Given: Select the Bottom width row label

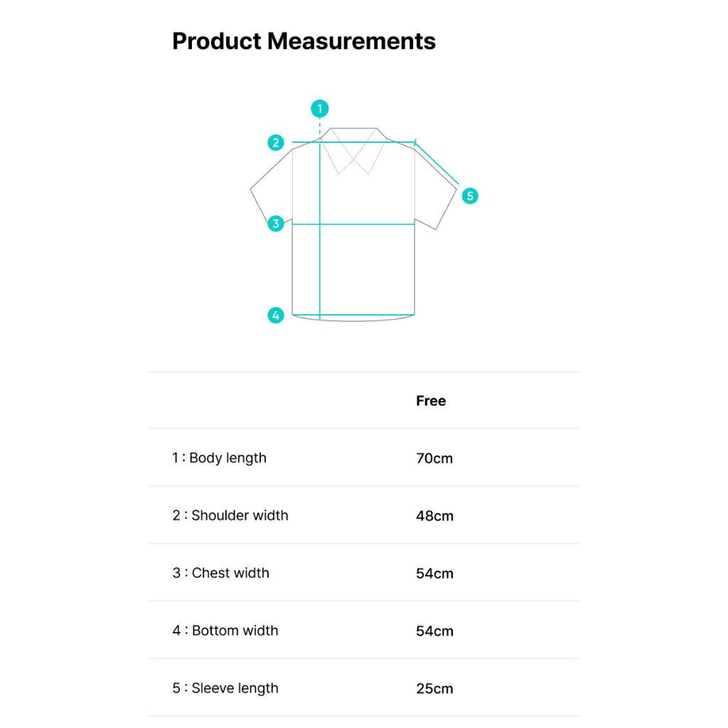Looking at the screenshot, I should click(225, 631).
